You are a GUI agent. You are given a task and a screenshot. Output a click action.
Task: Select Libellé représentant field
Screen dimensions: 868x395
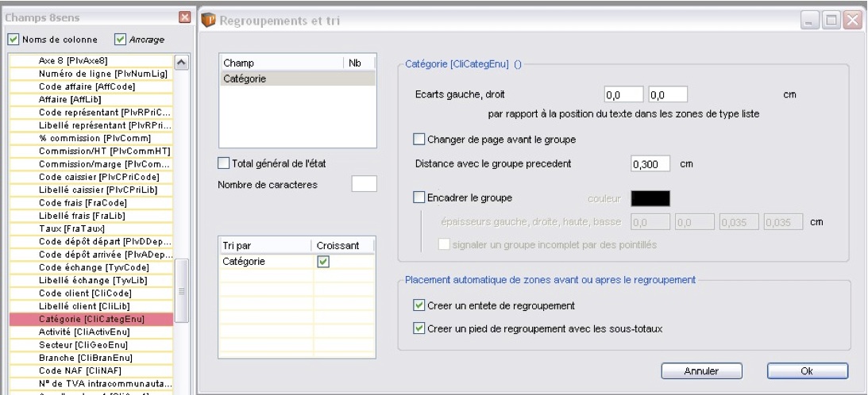click(91, 125)
